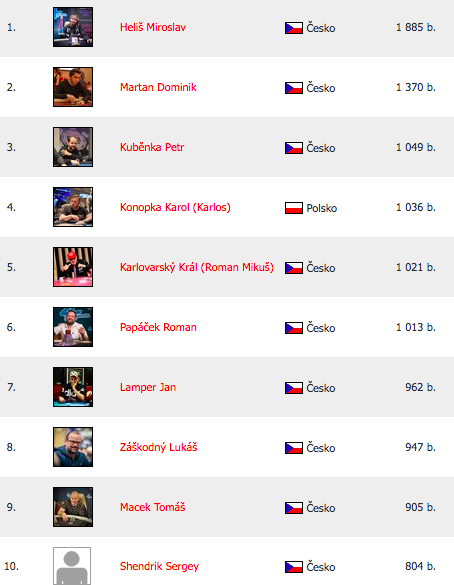Open Shendrik Sergey player link
Viewport: 454px width, 585px height.
[159, 566]
